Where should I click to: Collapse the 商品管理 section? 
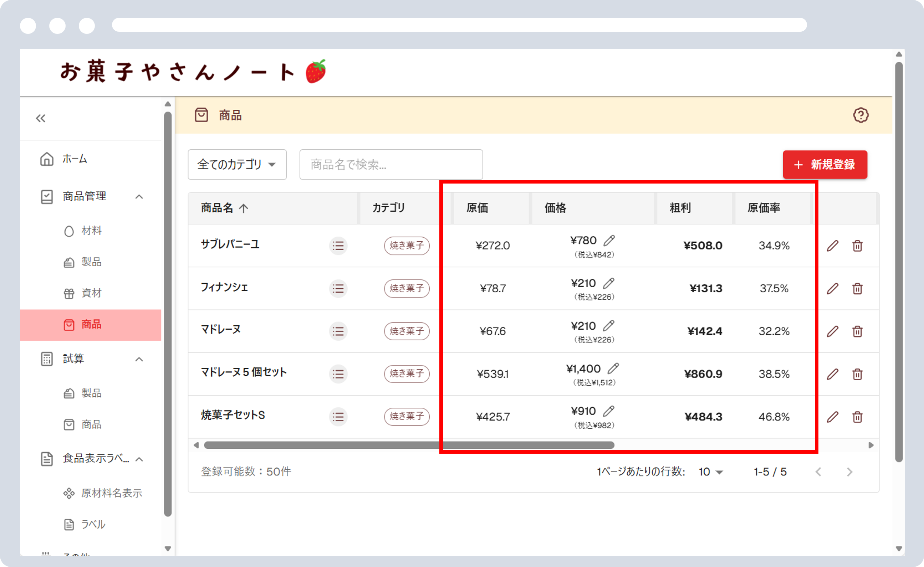click(139, 196)
